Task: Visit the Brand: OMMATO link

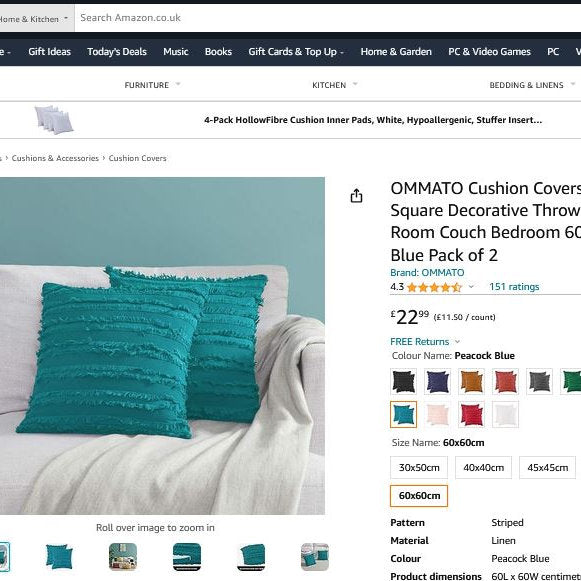Action: click(x=427, y=273)
